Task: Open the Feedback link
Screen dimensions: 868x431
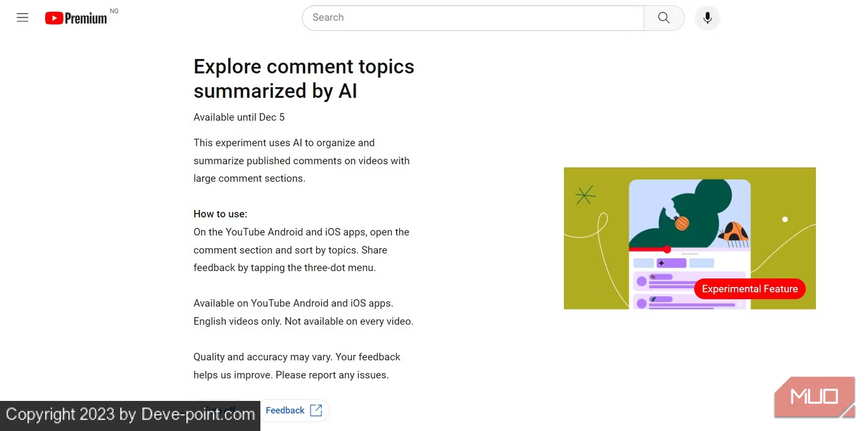Action: click(293, 410)
